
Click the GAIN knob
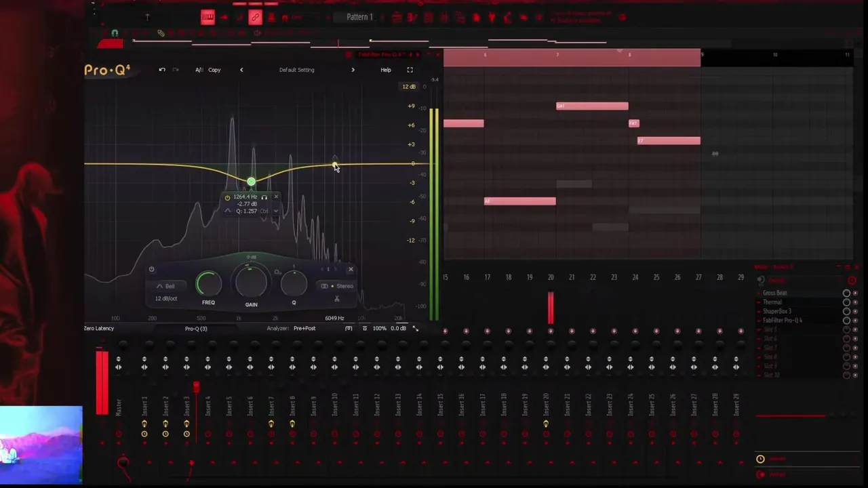251,282
